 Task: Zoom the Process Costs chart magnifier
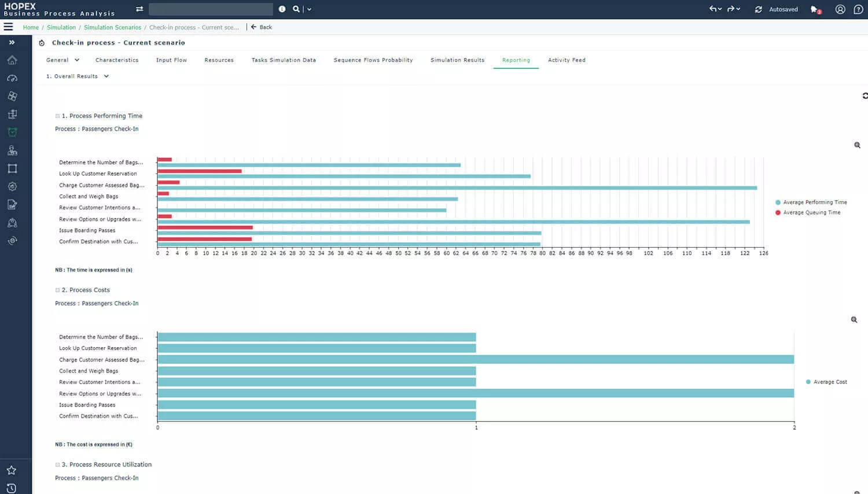[854, 320]
